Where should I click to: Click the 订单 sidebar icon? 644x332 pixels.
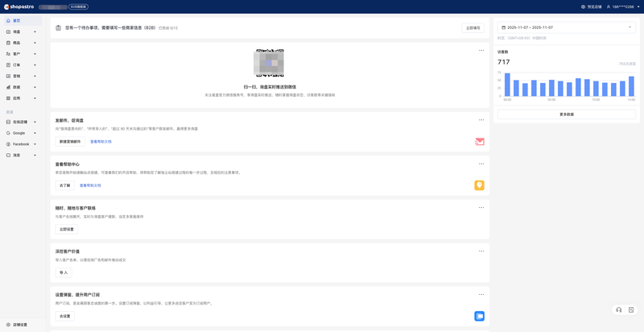[x=9, y=65]
